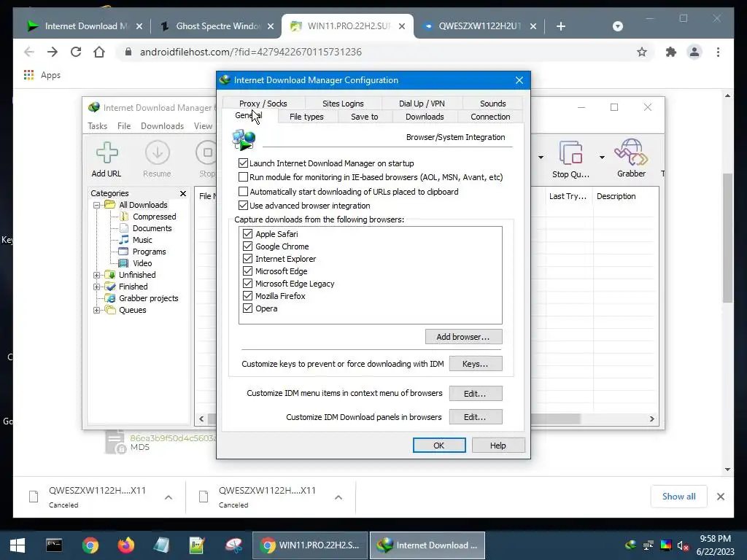
Task: Launch Command Prompt from the taskbar
Action: coord(54,545)
